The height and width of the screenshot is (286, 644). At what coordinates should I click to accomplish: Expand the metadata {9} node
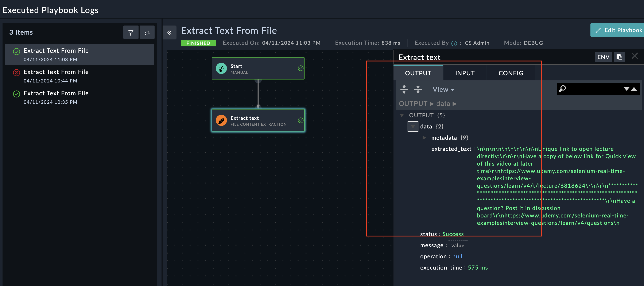(424, 138)
